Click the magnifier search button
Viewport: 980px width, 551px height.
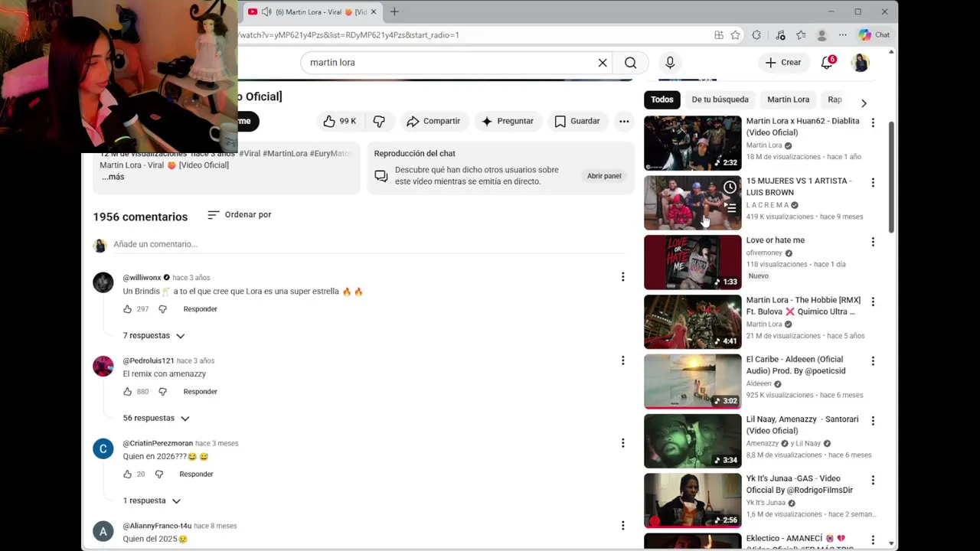(x=630, y=63)
